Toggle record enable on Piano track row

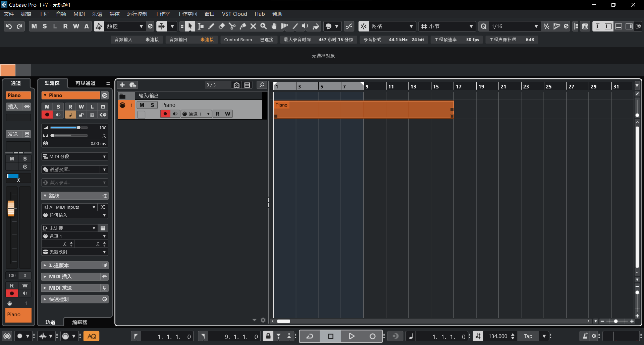click(x=165, y=114)
